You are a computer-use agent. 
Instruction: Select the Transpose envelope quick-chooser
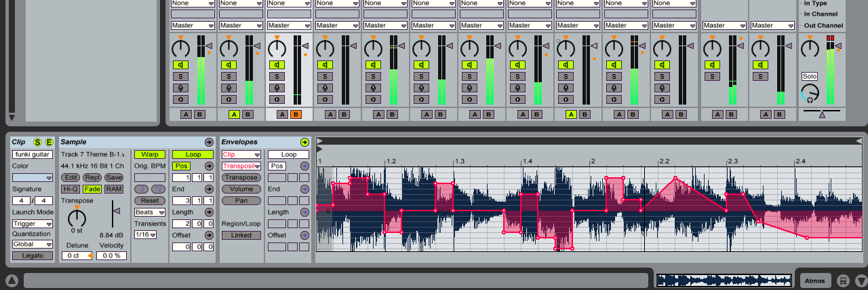[241, 177]
